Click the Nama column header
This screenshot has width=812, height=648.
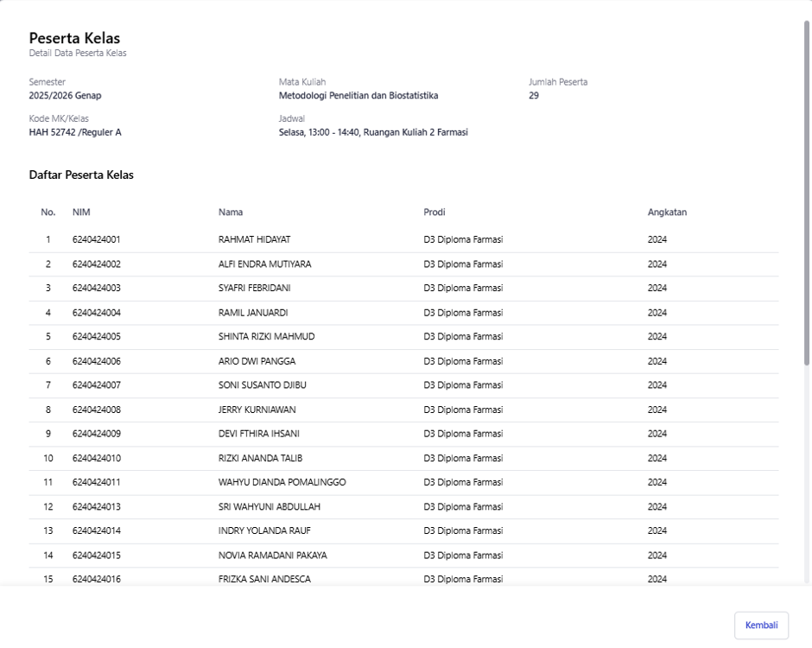click(x=231, y=212)
